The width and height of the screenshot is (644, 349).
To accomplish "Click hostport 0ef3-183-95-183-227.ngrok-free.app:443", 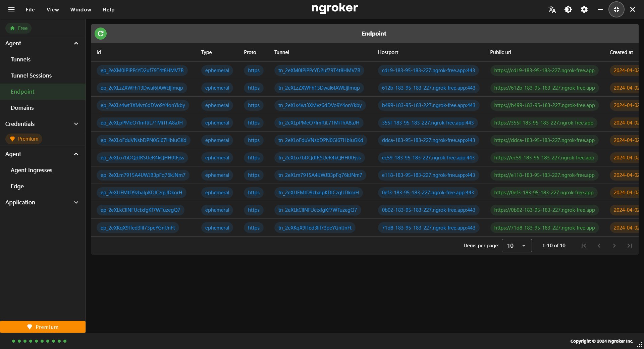I will [428, 193].
